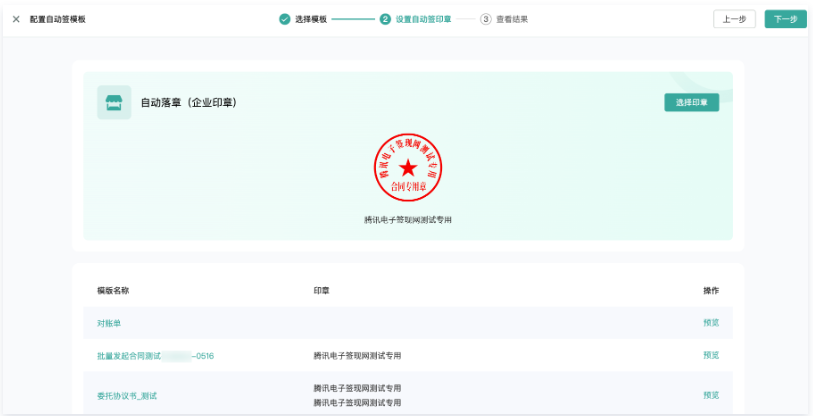813x416 pixels.
Task: Select the 选择模板 step label
Action: (x=311, y=19)
